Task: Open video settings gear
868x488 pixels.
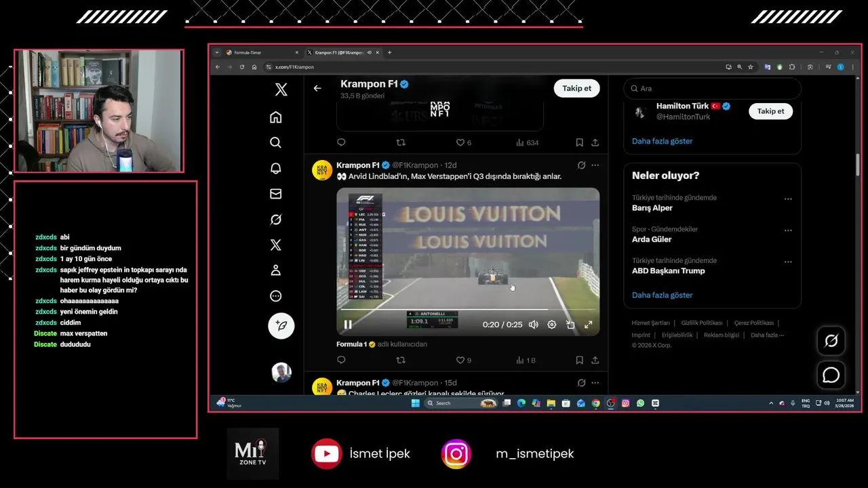Action: (x=552, y=325)
